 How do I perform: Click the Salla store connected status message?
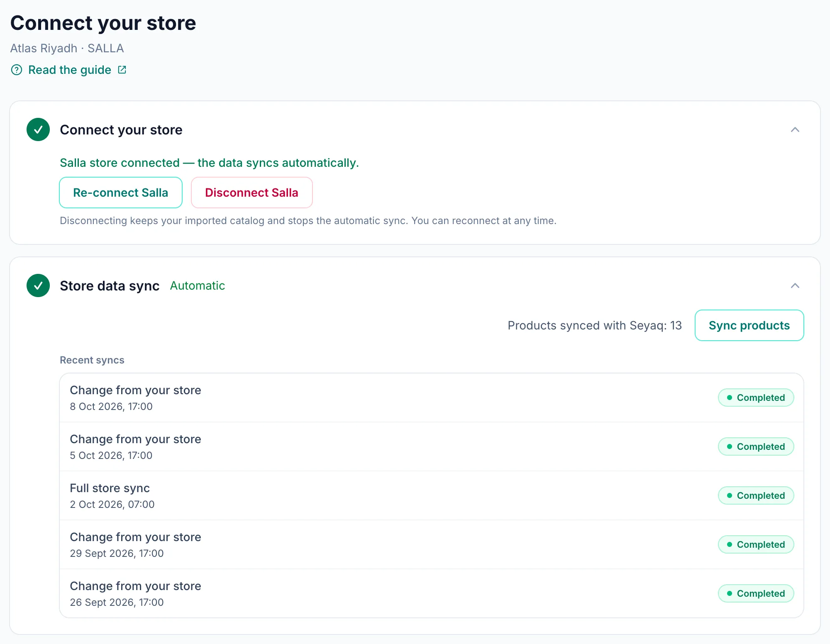tap(209, 163)
